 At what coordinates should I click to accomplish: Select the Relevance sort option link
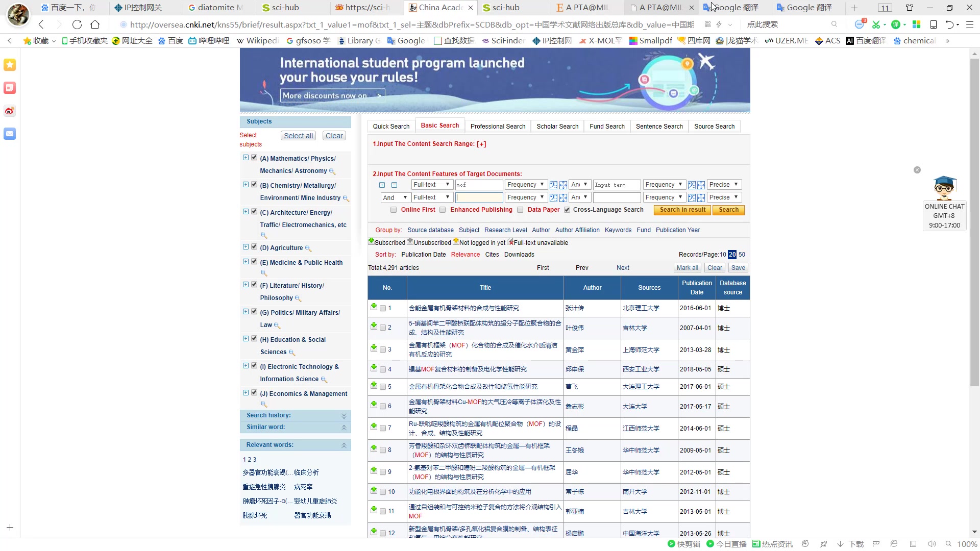[x=465, y=254]
